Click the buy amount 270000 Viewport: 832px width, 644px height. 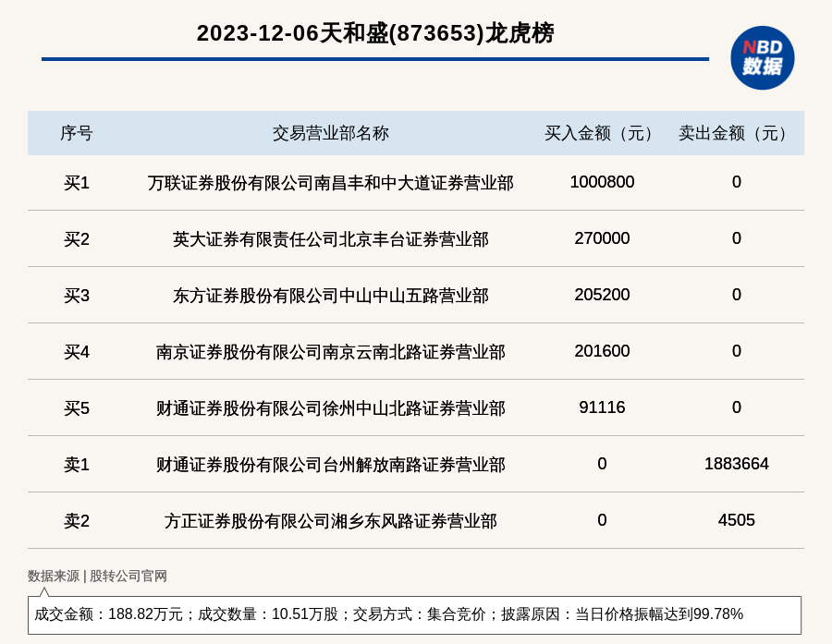click(602, 238)
